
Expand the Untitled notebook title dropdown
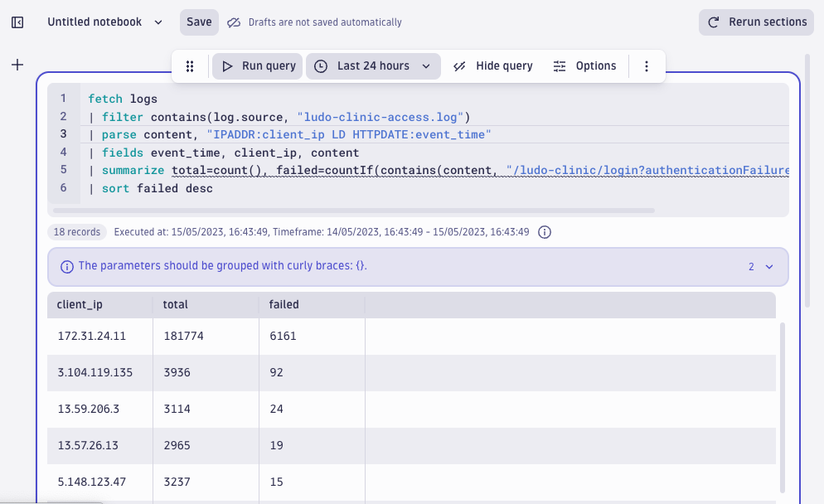tap(158, 22)
